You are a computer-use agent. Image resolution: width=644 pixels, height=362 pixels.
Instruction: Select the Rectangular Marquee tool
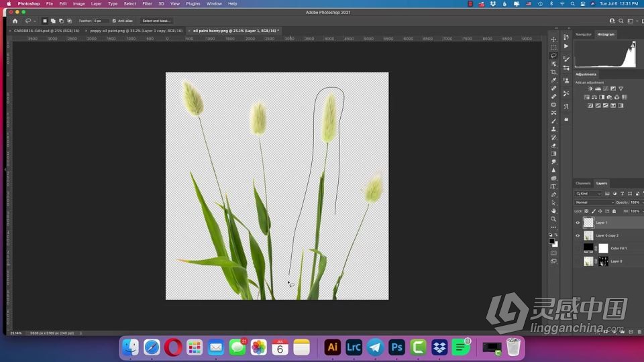pos(553,47)
